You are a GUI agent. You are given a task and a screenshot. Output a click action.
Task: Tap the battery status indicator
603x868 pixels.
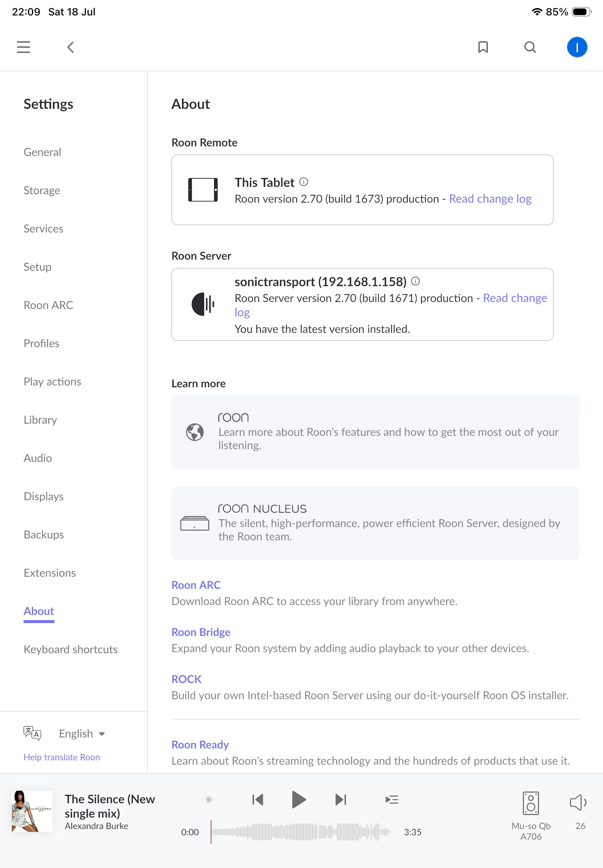pos(581,12)
